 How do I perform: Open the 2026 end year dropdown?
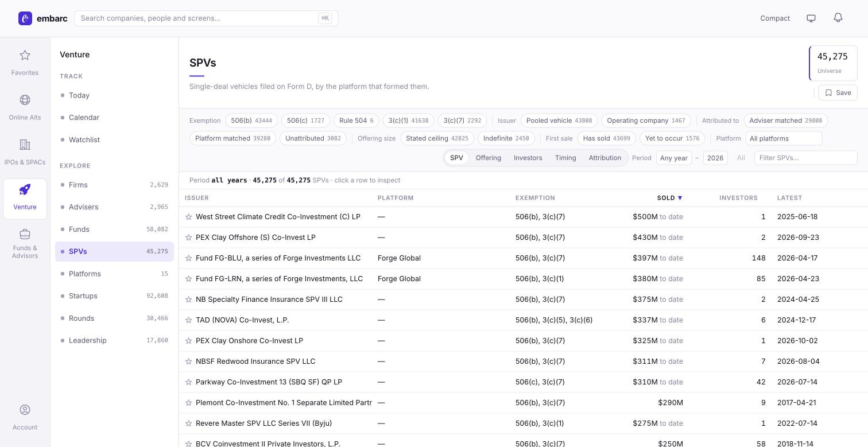(x=715, y=158)
